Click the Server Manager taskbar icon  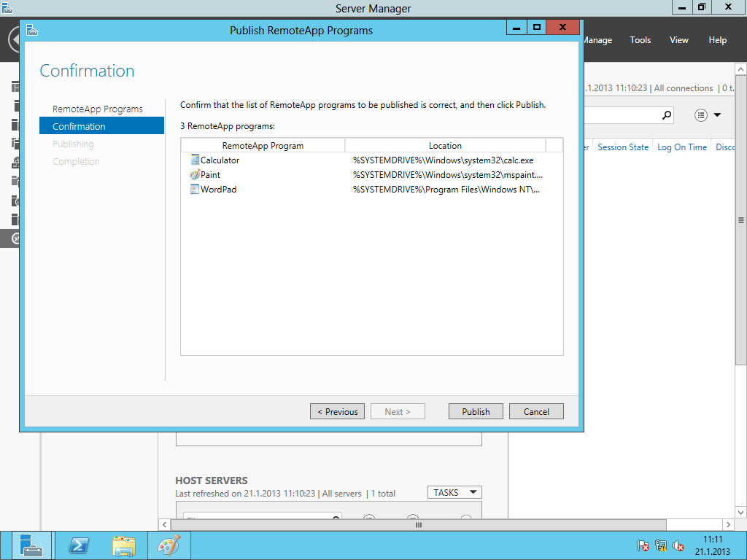(x=31, y=545)
